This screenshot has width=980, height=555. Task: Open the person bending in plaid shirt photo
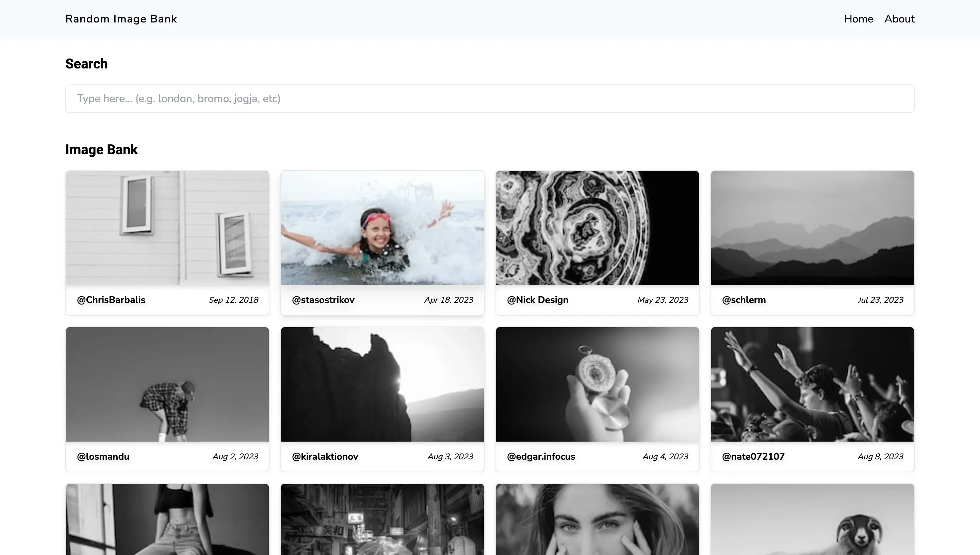[x=167, y=384]
